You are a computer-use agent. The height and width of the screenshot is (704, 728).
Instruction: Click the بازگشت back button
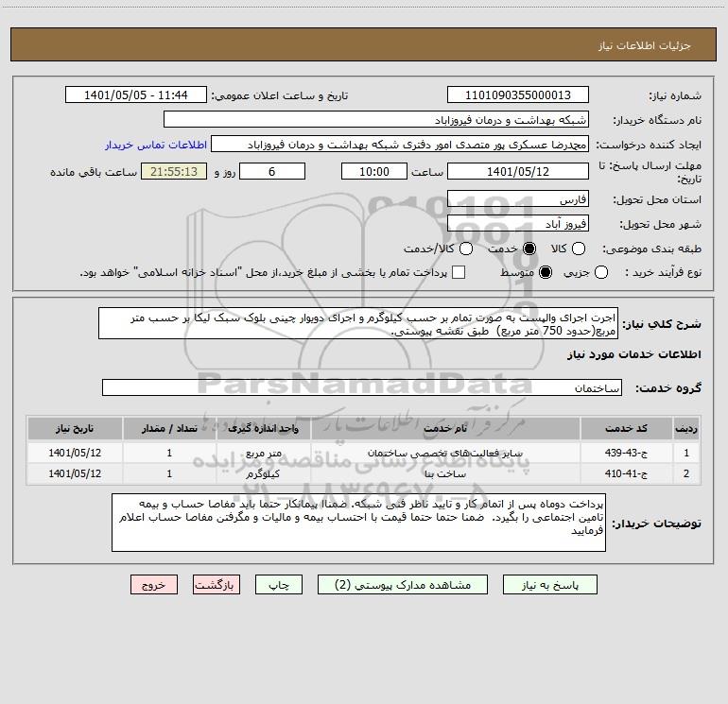(x=217, y=585)
